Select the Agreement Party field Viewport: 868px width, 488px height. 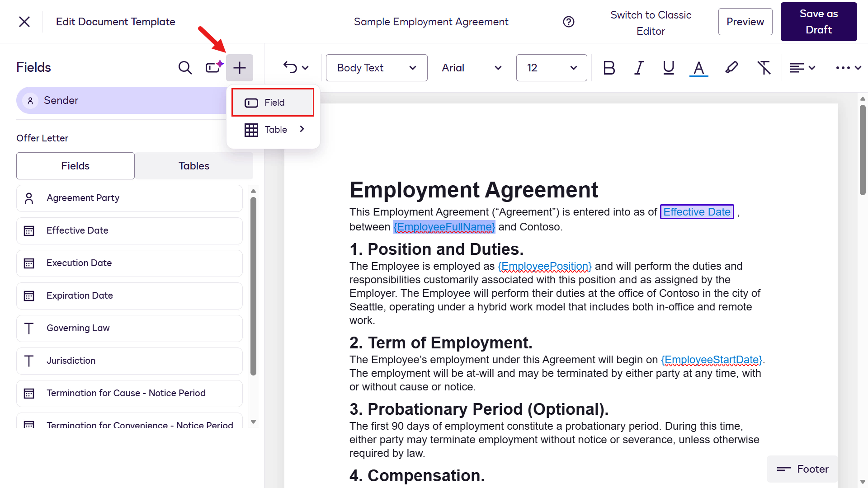[129, 198]
